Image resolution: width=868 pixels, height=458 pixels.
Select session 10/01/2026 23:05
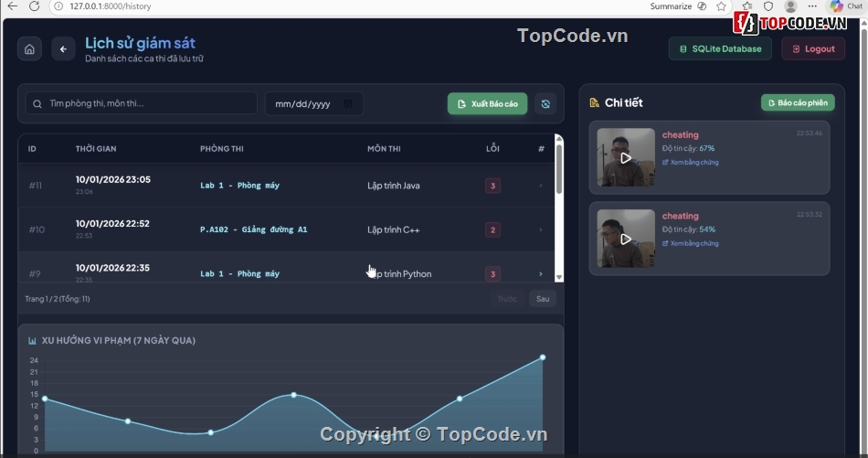113,179
